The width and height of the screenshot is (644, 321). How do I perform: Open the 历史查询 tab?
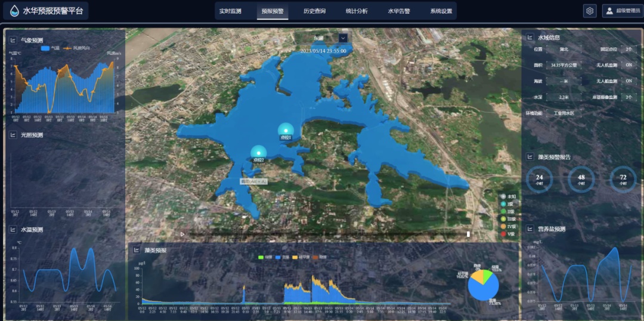[x=314, y=11]
